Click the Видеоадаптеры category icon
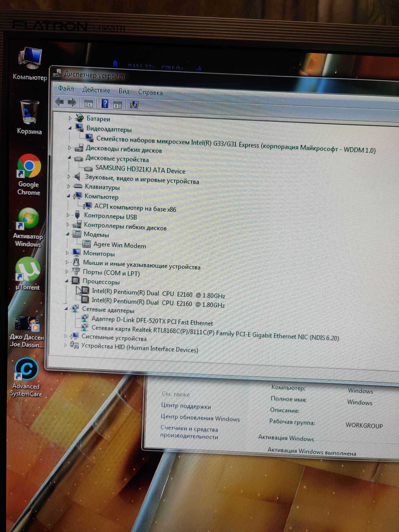399x532 pixels. point(79,128)
